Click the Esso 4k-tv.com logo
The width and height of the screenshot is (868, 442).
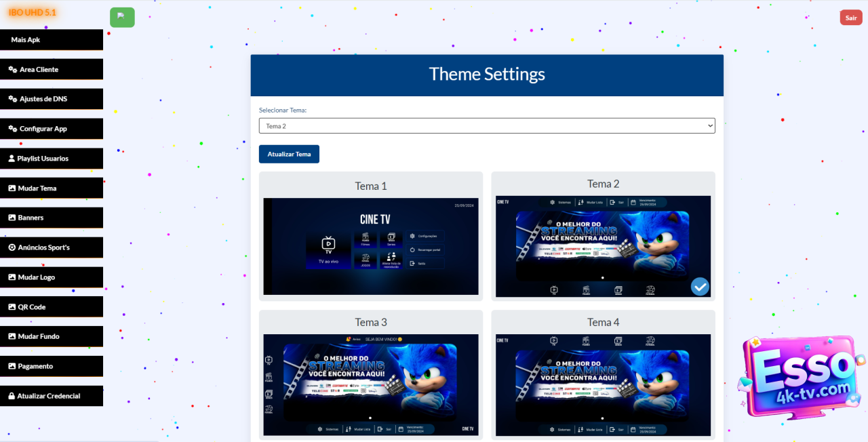coord(800,376)
